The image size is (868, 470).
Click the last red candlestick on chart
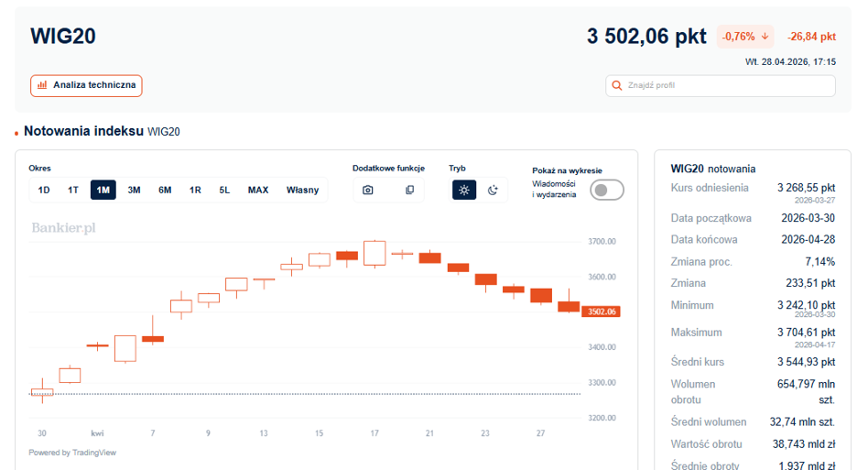(569, 306)
